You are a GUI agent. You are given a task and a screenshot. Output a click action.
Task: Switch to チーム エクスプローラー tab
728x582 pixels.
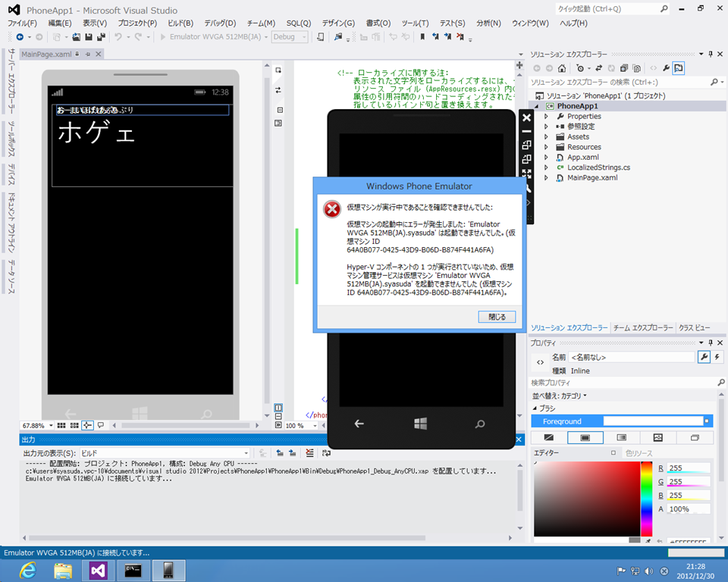(x=643, y=327)
